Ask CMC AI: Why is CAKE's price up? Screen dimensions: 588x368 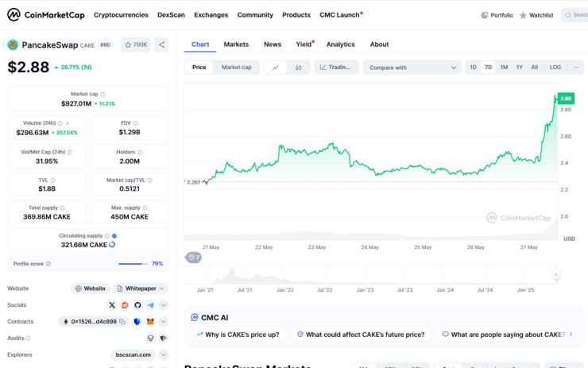[x=238, y=335]
